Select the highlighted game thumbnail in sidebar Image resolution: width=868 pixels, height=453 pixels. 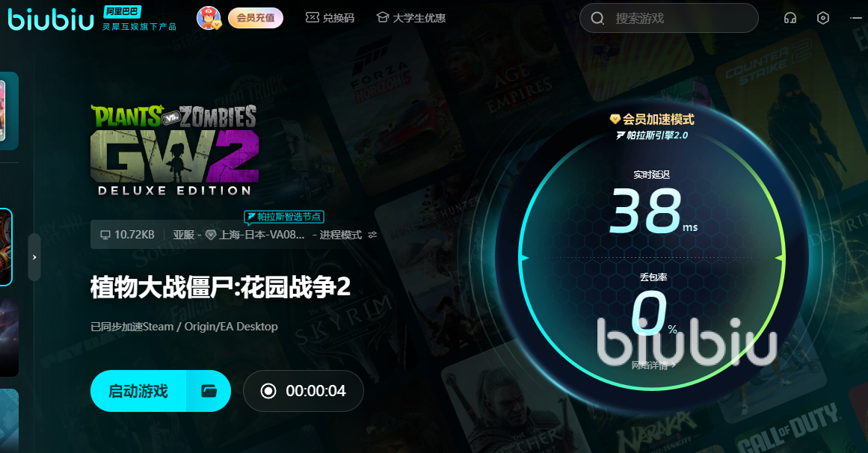click(5, 247)
